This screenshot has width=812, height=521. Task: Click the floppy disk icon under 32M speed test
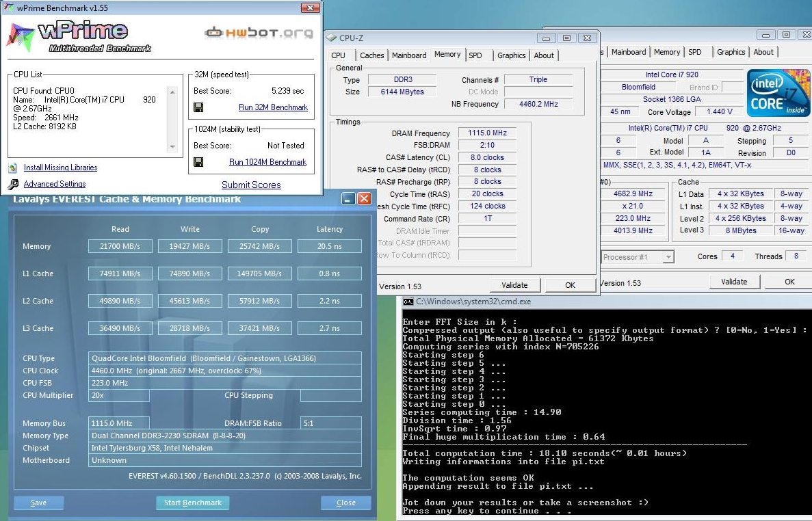click(x=198, y=107)
